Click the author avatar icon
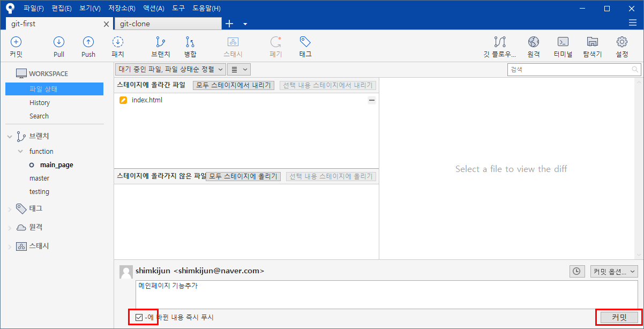The width and height of the screenshot is (644, 329). click(x=126, y=272)
